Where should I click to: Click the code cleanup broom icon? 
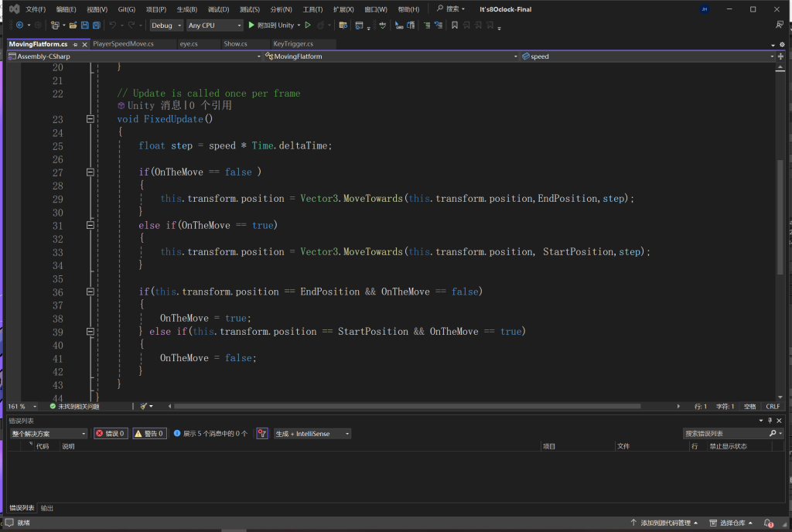143,406
